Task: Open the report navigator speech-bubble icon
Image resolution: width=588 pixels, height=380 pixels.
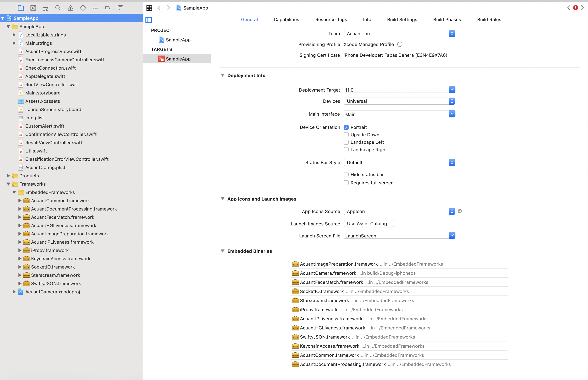Action: pos(120,8)
